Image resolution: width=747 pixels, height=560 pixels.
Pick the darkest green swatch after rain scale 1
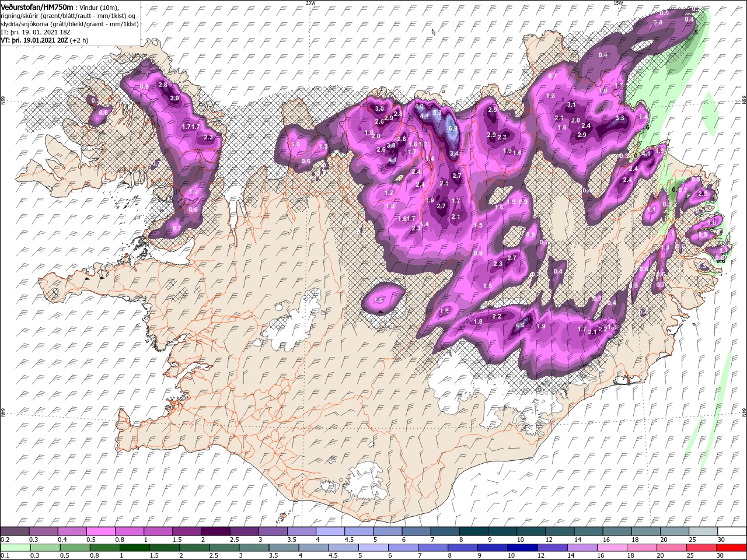(x=134, y=547)
